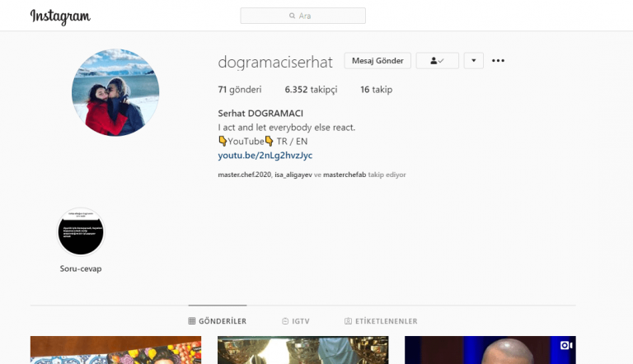Open the three-dots options menu
Screen dimensions: 633x364
point(498,61)
